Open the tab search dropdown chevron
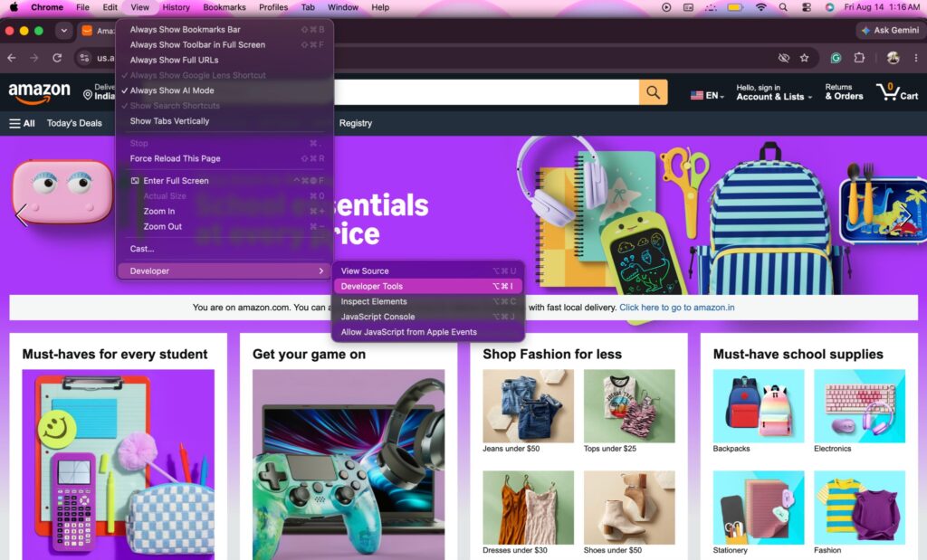The height and width of the screenshot is (560, 927). click(63, 31)
